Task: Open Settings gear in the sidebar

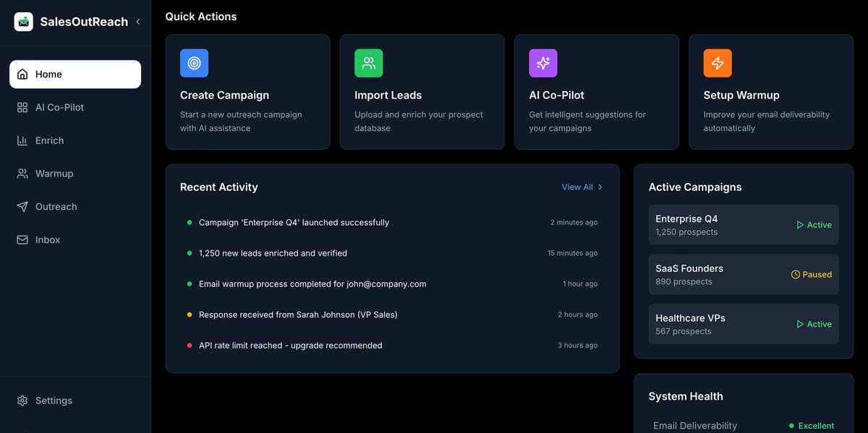Action: pos(22,400)
